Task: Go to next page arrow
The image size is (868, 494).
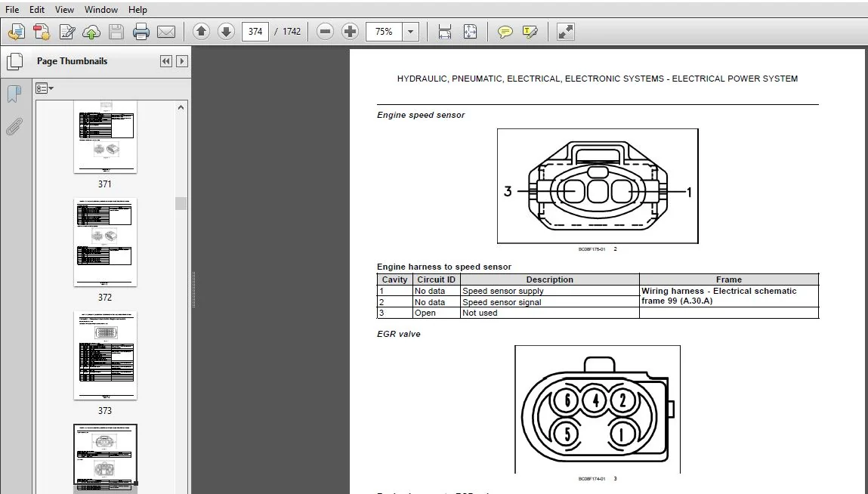Action: click(x=226, y=32)
